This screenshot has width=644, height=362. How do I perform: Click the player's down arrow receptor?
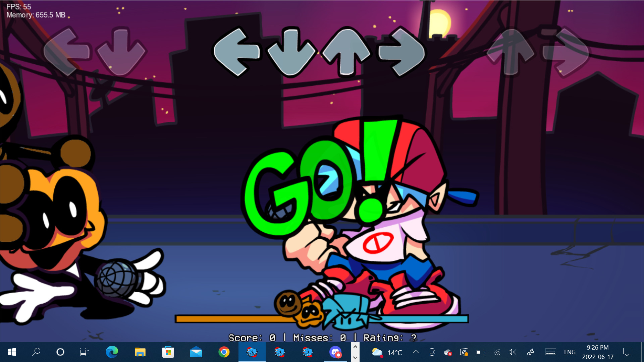coord(291,52)
